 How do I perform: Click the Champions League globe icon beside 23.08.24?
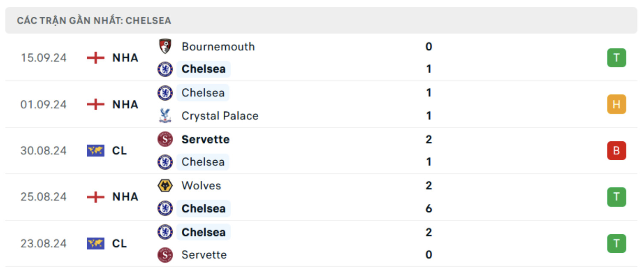(x=96, y=243)
